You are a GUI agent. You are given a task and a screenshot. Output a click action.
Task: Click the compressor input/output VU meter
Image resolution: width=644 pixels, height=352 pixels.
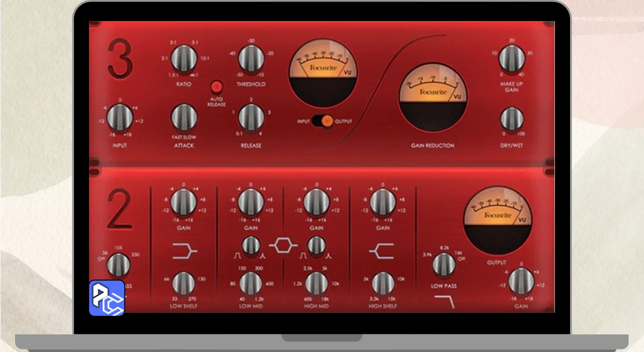click(323, 73)
